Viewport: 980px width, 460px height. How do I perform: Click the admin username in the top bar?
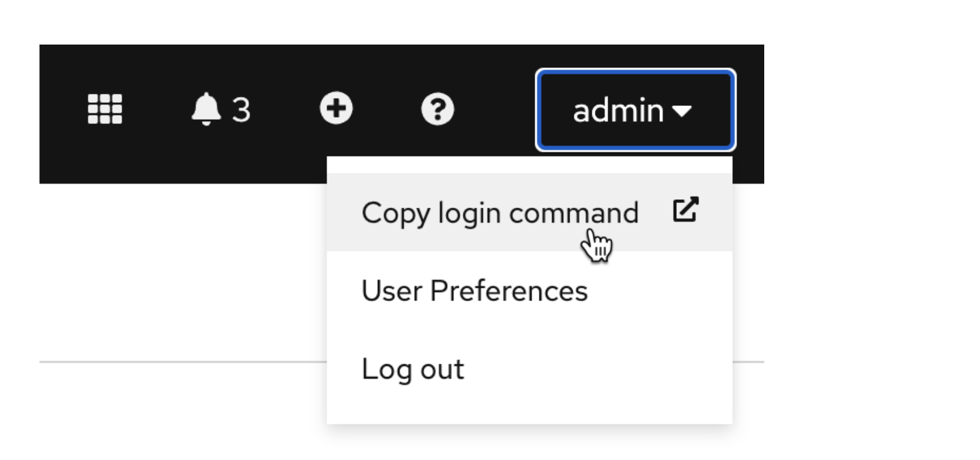point(618,109)
